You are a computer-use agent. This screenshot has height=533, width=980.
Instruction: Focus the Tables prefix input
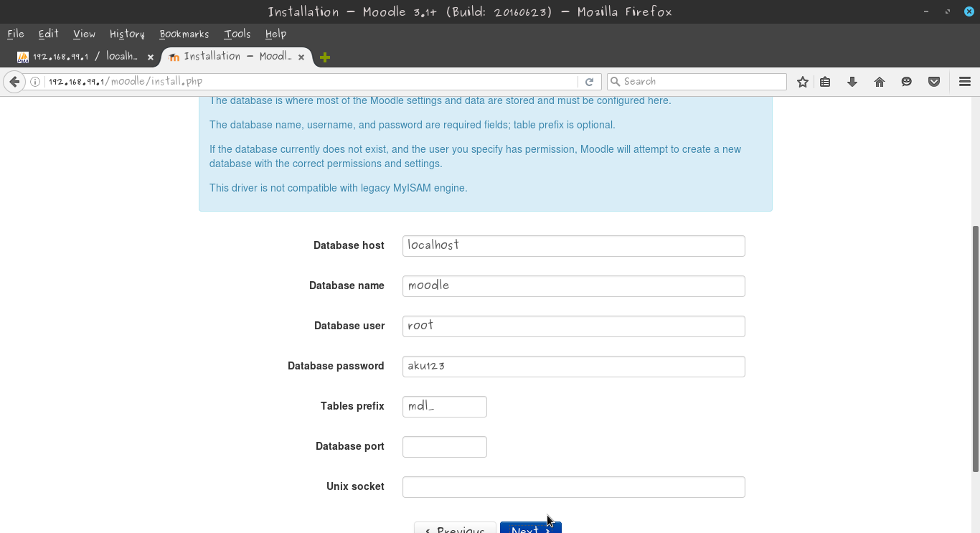(x=445, y=407)
